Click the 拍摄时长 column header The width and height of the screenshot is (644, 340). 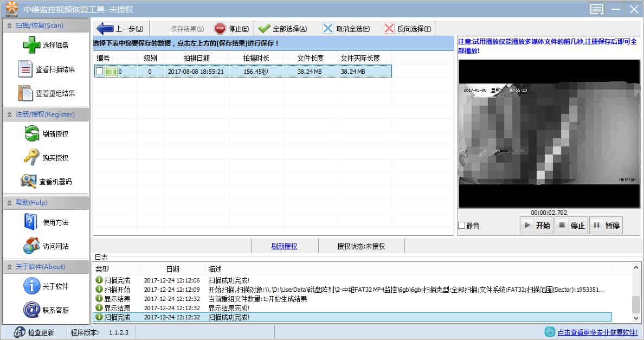tap(256, 58)
